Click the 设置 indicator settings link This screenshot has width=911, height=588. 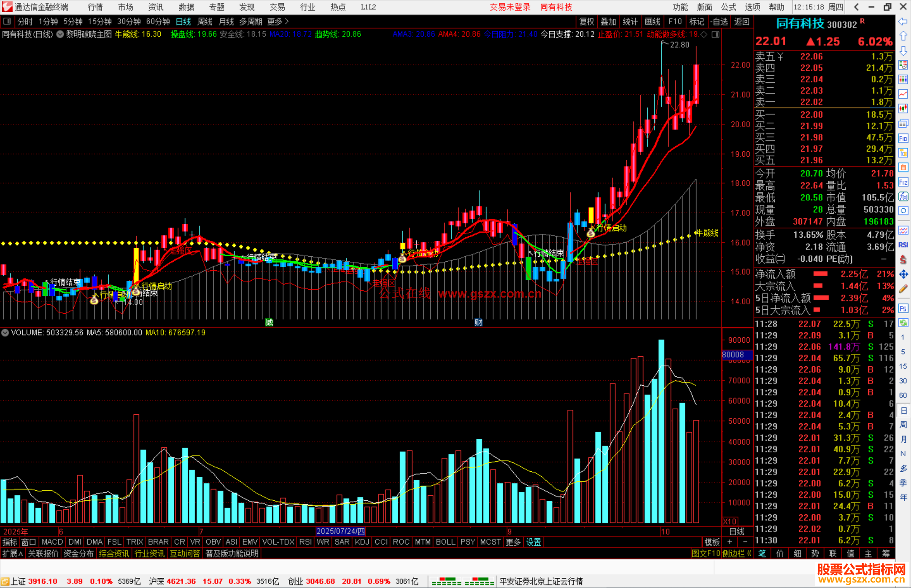point(533,542)
